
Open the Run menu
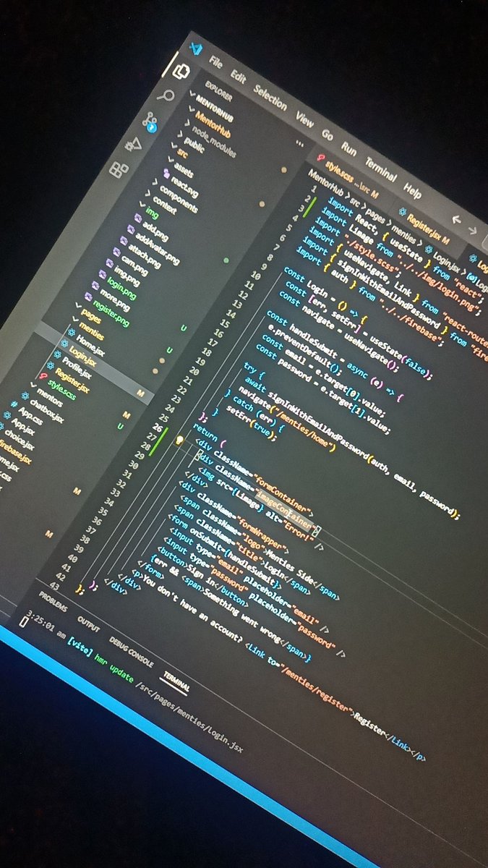tap(349, 149)
